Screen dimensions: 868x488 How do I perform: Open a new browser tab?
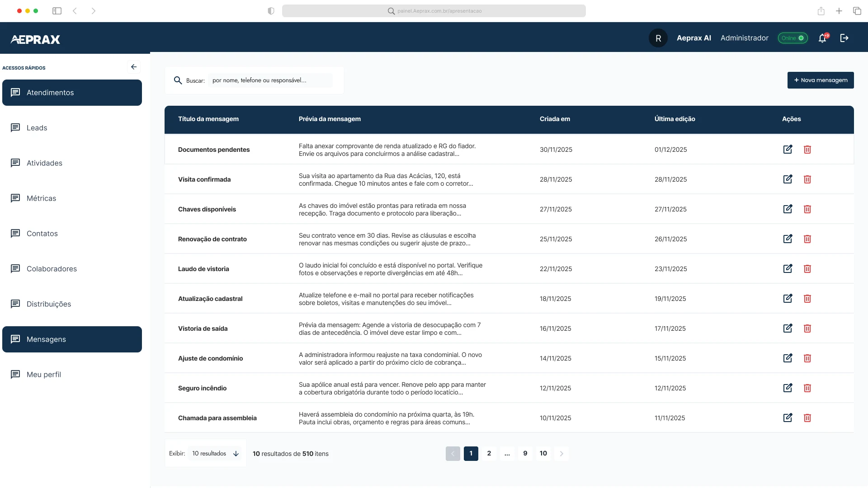839,11
